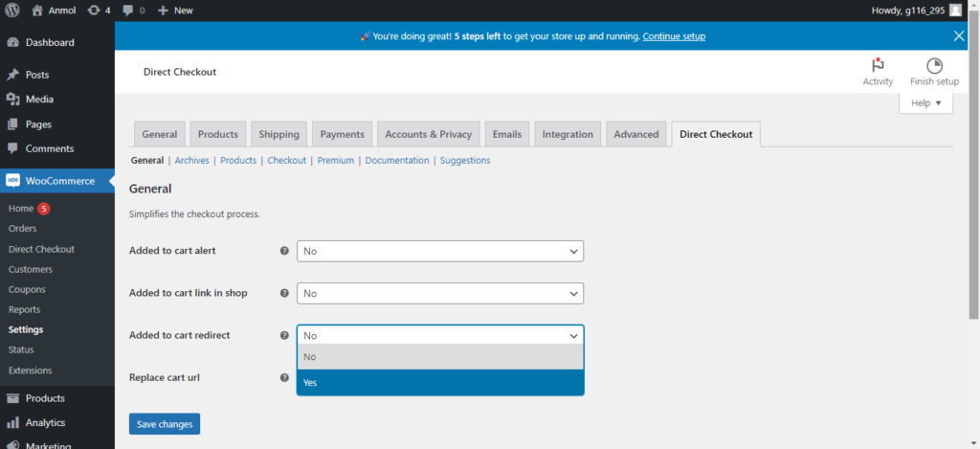The height and width of the screenshot is (449, 980).
Task: Click help icon for Added to cart redirect
Action: click(x=284, y=335)
